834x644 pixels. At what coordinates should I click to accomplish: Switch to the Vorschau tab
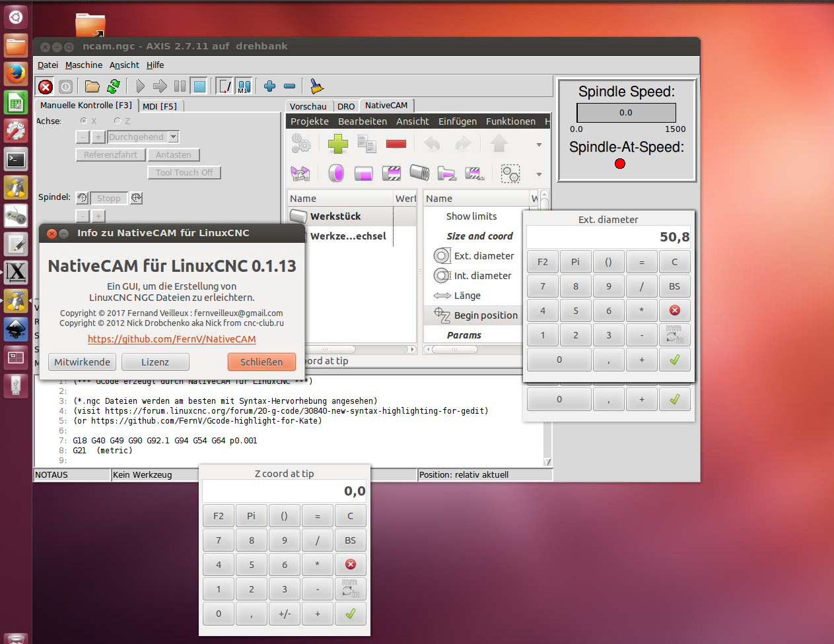(308, 106)
